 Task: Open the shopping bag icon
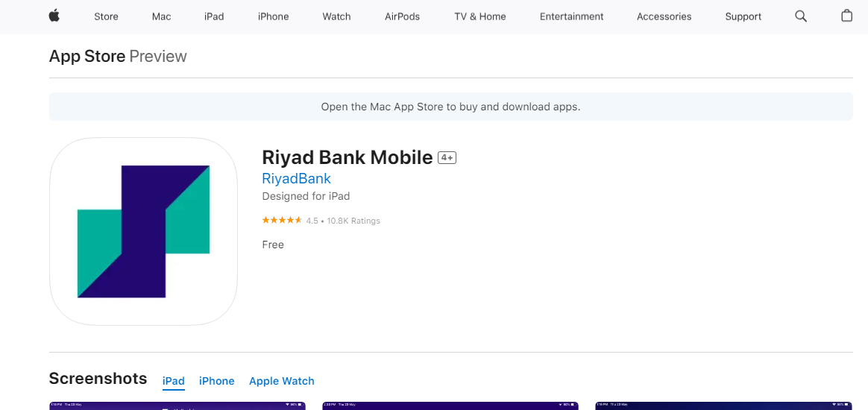tap(846, 16)
